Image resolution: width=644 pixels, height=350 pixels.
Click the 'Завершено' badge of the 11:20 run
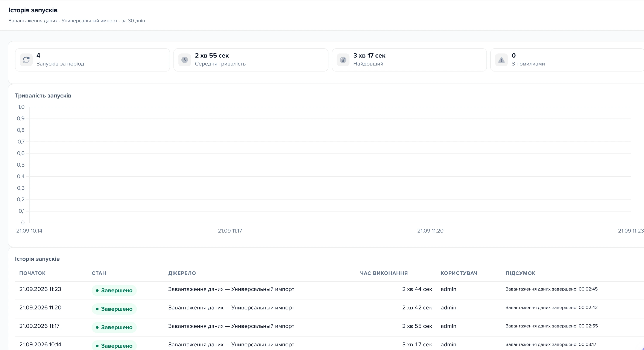(114, 309)
